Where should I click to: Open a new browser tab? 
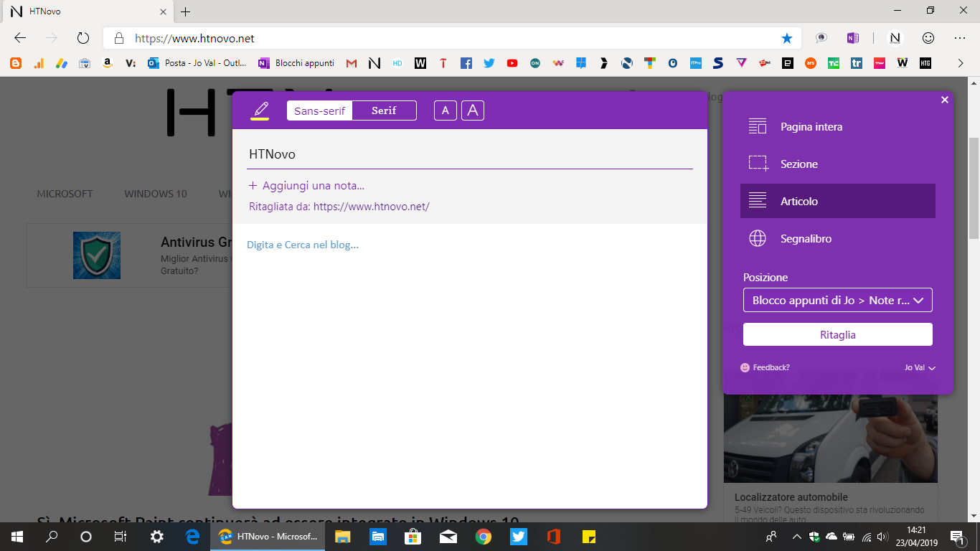[x=186, y=11]
